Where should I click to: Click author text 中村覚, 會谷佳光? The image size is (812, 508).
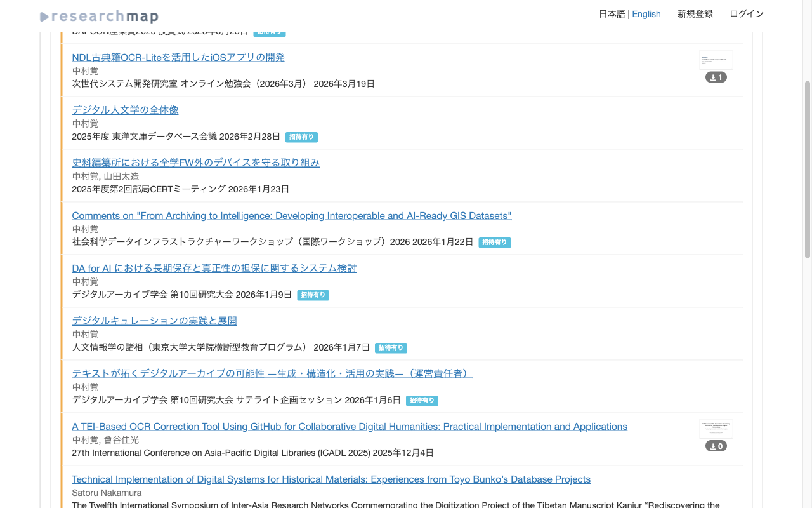(105, 439)
